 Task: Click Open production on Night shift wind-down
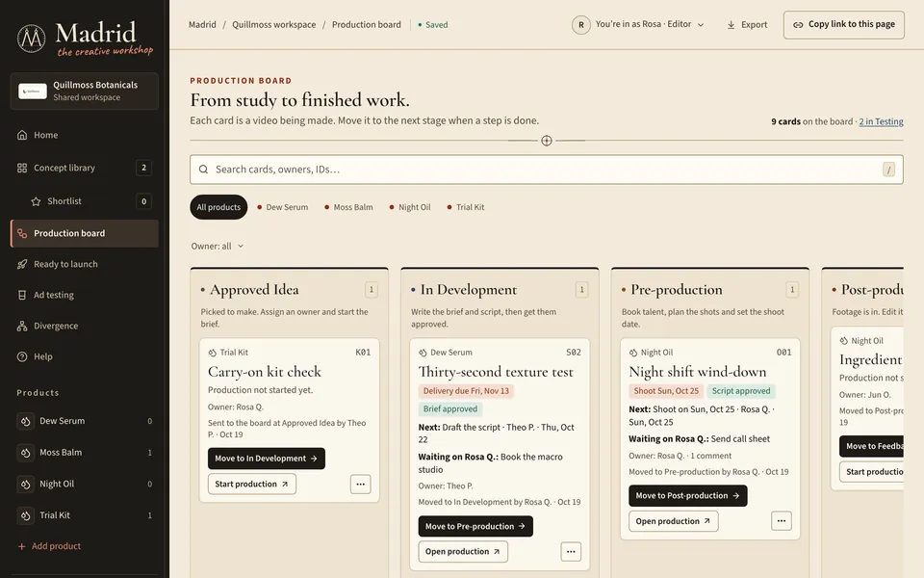pyautogui.click(x=673, y=521)
